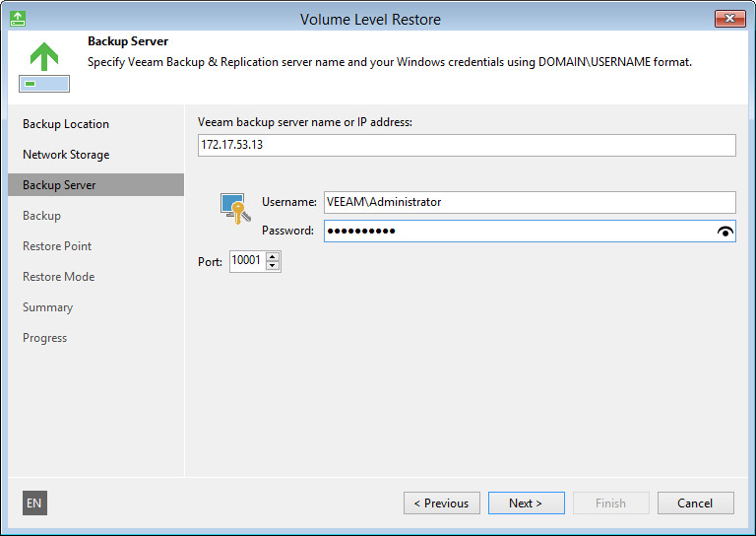Viewport: 756px width, 536px height.
Task: Select the Summary step
Action: [x=47, y=307]
